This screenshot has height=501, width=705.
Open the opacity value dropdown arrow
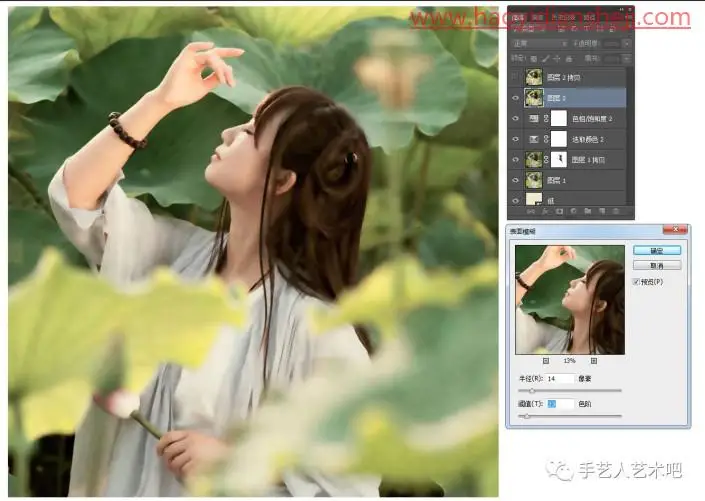[x=627, y=44]
